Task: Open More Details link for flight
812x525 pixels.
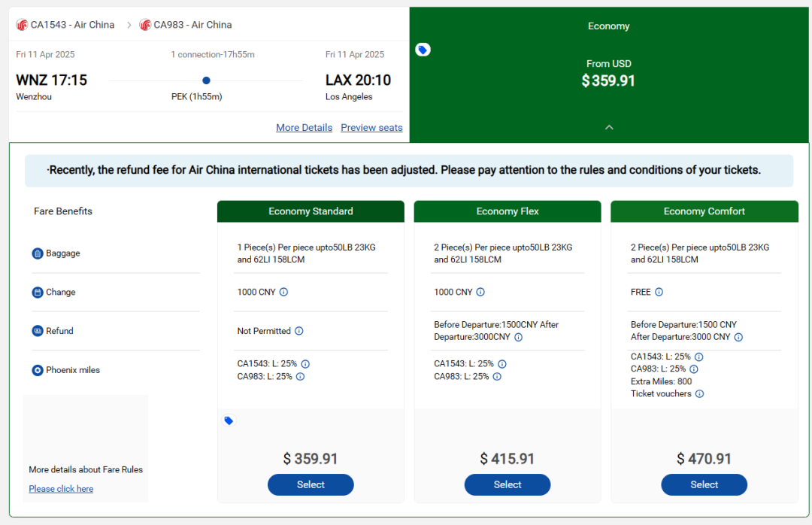Action: tap(304, 128)
